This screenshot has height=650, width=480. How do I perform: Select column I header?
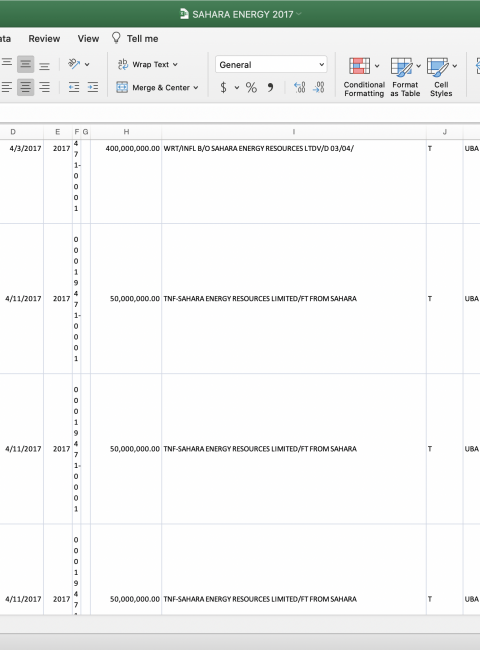[x=294, y=132]
